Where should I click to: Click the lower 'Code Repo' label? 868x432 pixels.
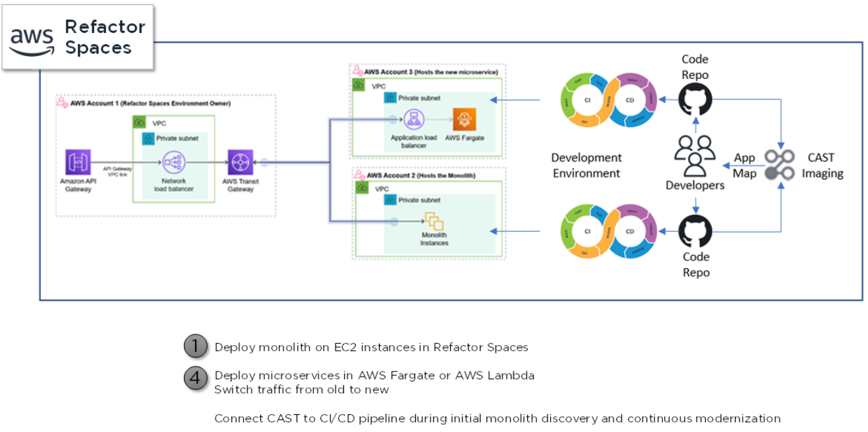(695, 265)
